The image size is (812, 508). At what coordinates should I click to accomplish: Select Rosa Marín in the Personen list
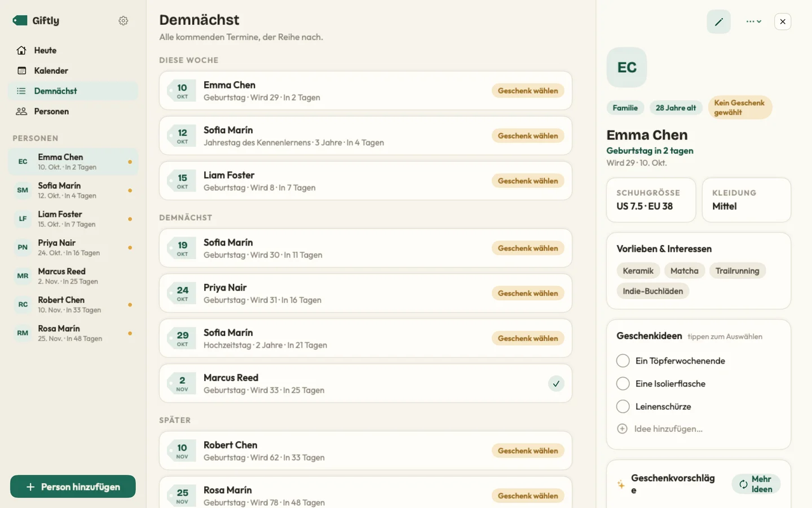[73, 333]
